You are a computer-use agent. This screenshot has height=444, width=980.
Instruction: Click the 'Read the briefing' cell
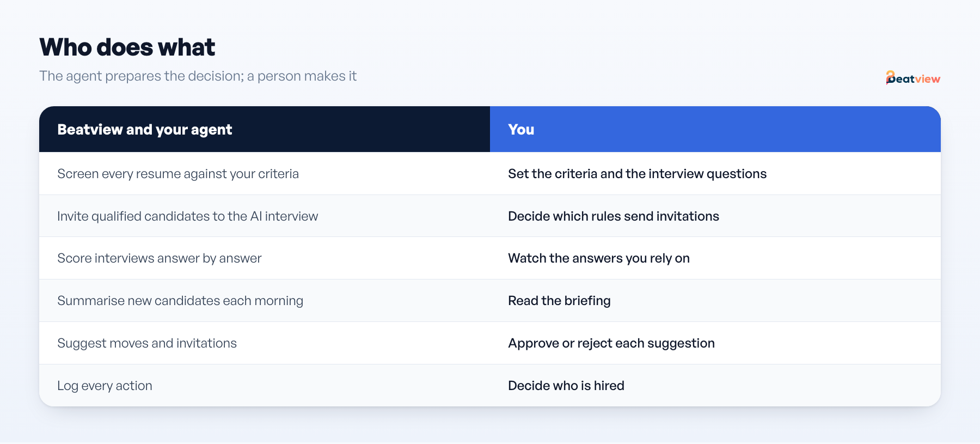coord(715,301)
